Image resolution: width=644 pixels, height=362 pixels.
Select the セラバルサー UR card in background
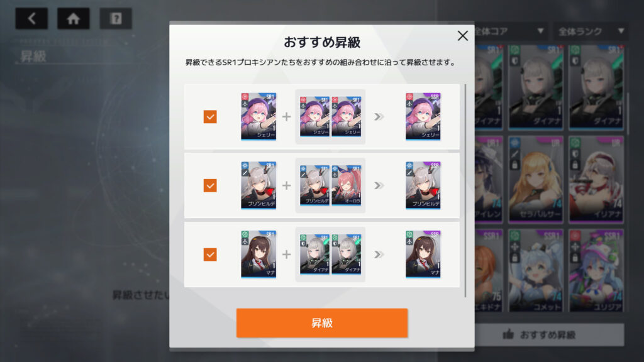536,180
